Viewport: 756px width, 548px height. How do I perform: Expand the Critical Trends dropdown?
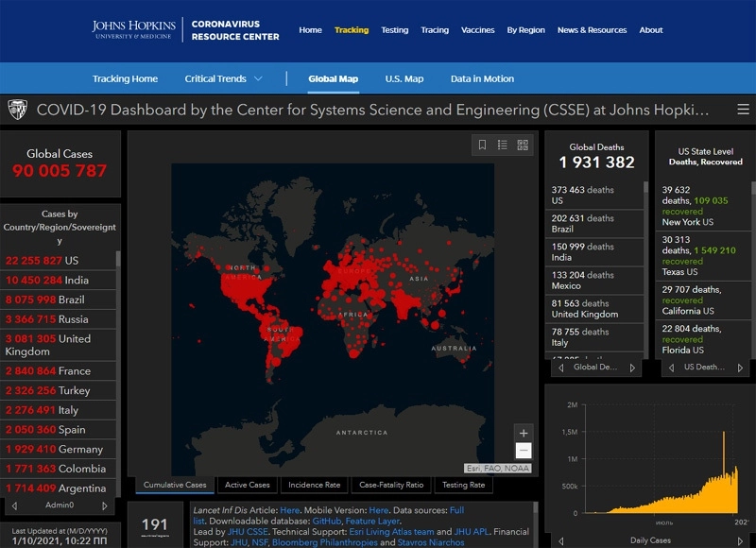pos(258,79)
